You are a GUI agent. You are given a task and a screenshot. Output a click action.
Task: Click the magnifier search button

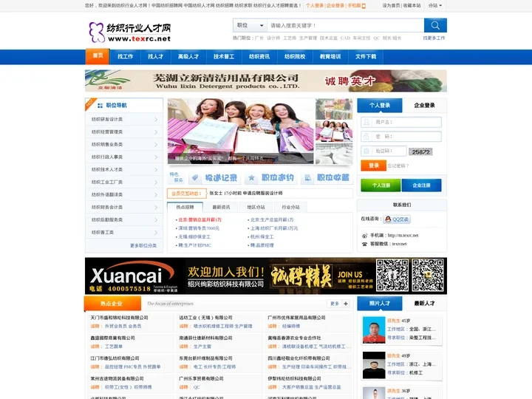(x=435, y=25)
